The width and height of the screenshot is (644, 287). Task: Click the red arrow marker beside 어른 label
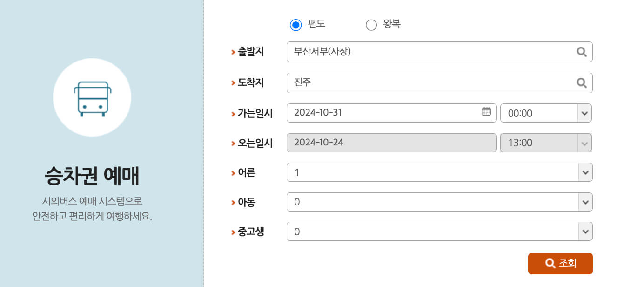234,172
